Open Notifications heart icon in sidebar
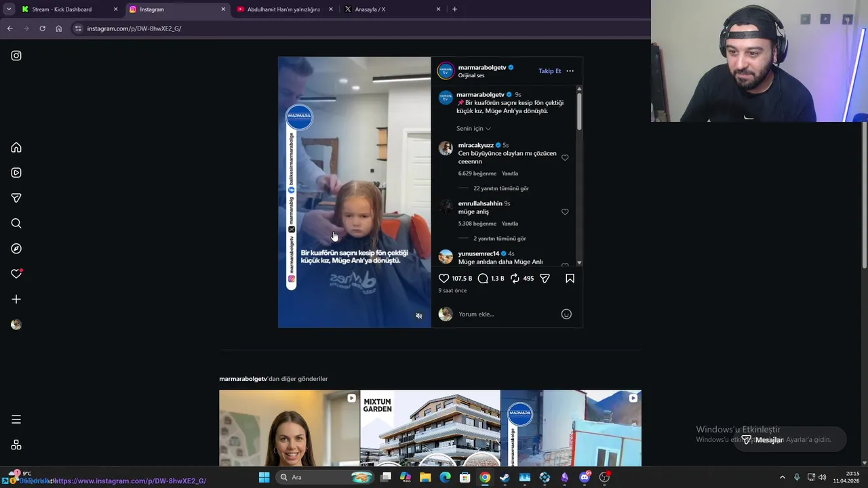Screen dimensions: 868x488 click(x=16, y=274)
